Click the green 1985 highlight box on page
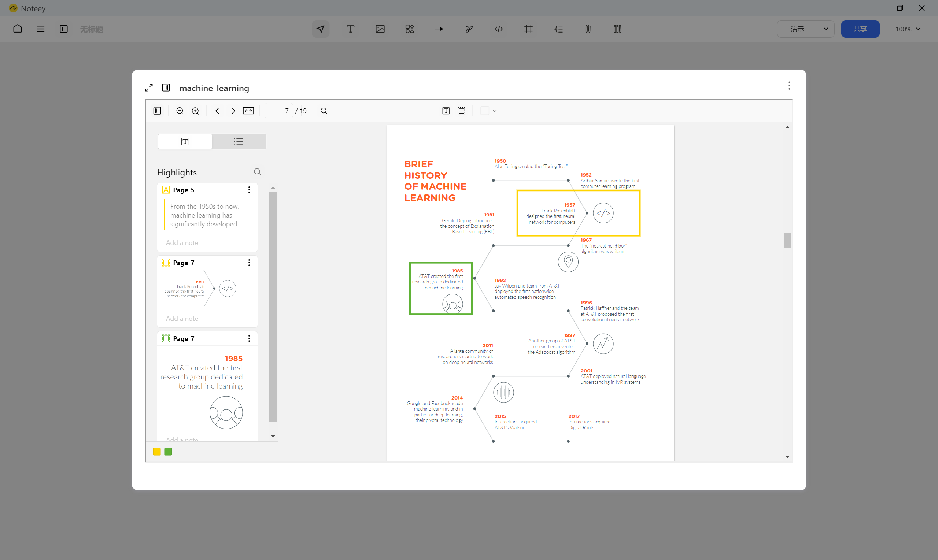The height and width of the screenshot is (560, 938). (441, 288)
